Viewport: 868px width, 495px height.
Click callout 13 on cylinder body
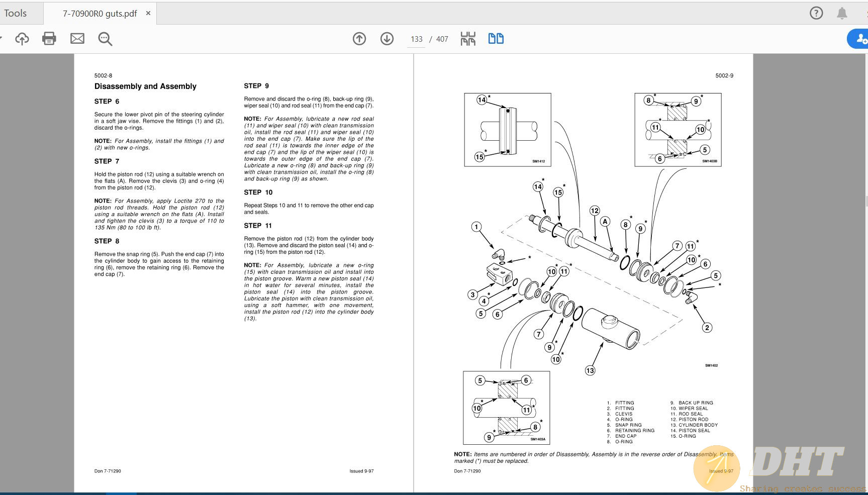click(590, 370)
